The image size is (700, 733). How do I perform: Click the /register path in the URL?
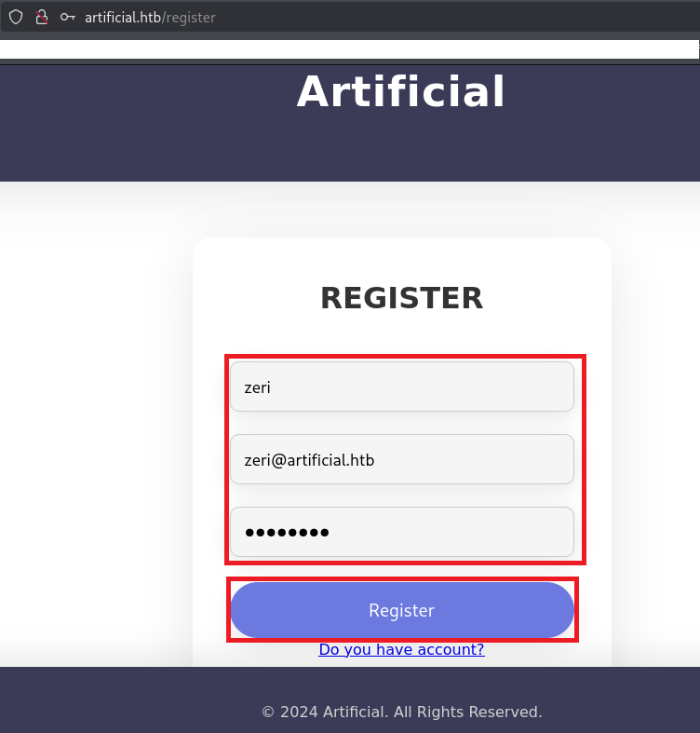point(190,17)
